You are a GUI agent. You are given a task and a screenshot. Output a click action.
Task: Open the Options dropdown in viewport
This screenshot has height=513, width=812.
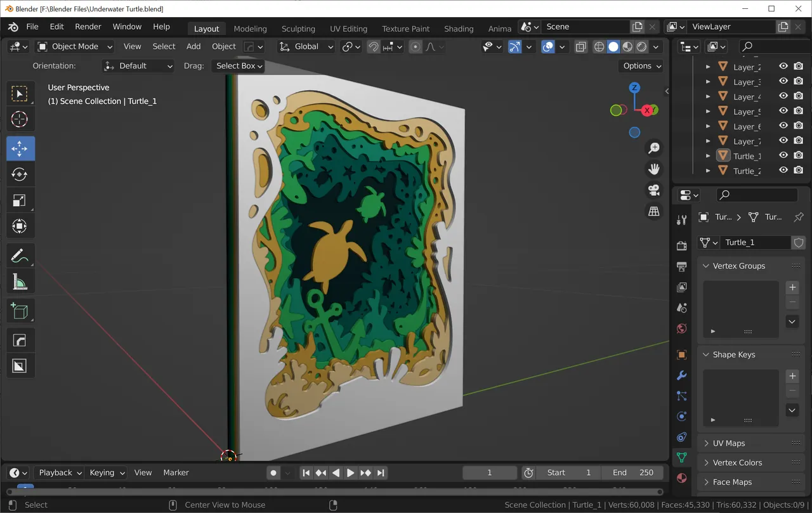click(x=641, y=66)
